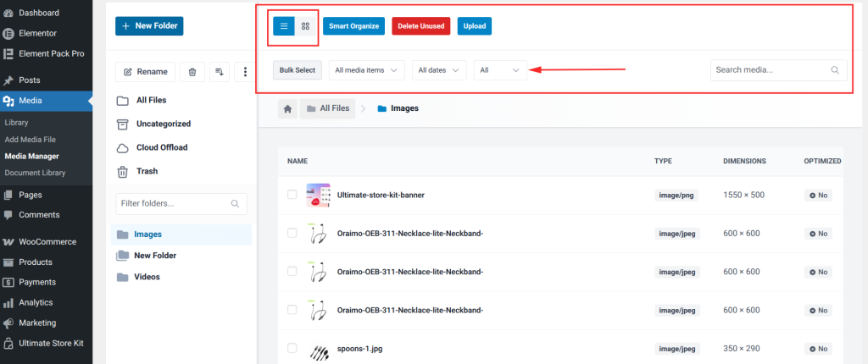Image resolution: width=868 pixels, height=364 pixels.
Task: Click the Analytics bar chart icon
Action: click(x=8, y=302)
